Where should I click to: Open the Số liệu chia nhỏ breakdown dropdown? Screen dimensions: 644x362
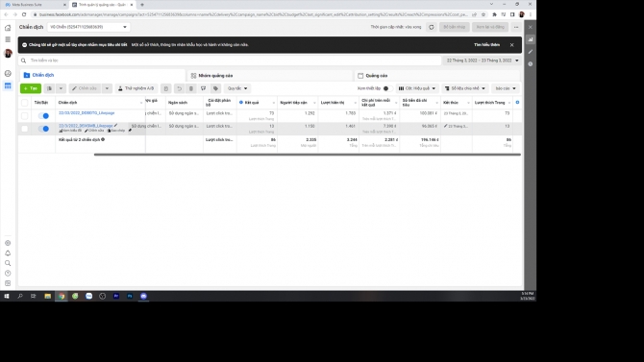coord(465,88)
